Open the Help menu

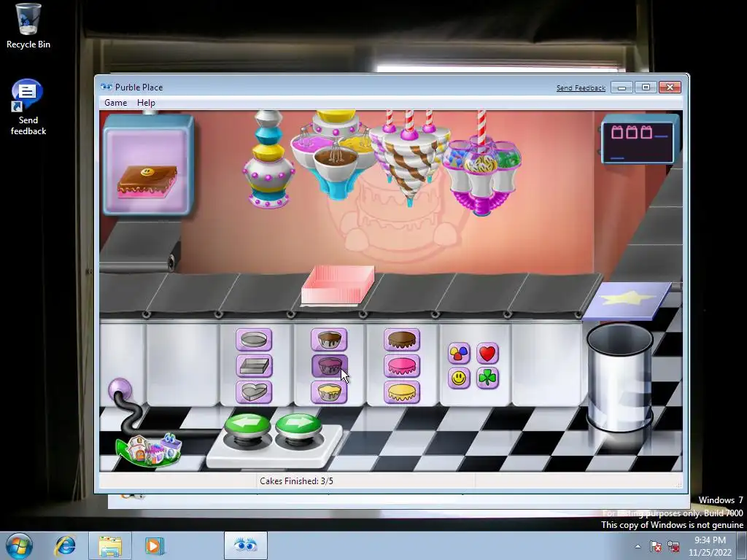[x=146, y=102]
